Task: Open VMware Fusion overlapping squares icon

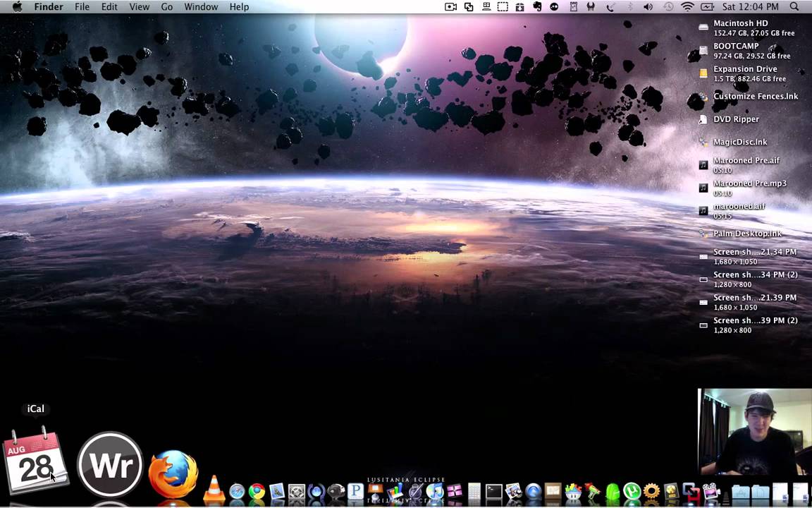Action: click(691, 492)
